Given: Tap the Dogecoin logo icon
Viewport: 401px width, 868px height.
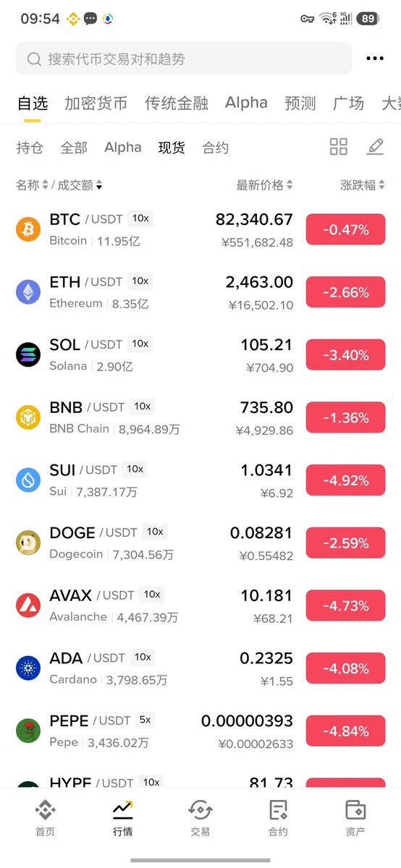Looking at the screenshot, I should (28, 542).
